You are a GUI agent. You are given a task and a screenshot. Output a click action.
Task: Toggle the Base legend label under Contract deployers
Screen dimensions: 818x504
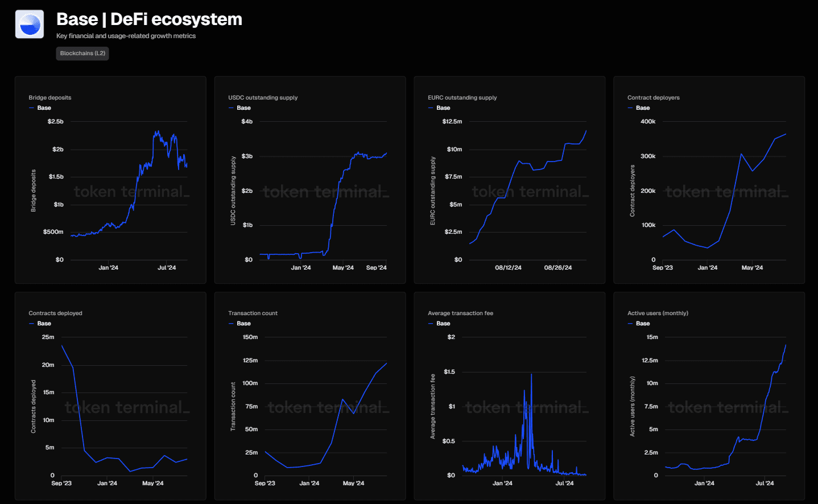[643, 108]
